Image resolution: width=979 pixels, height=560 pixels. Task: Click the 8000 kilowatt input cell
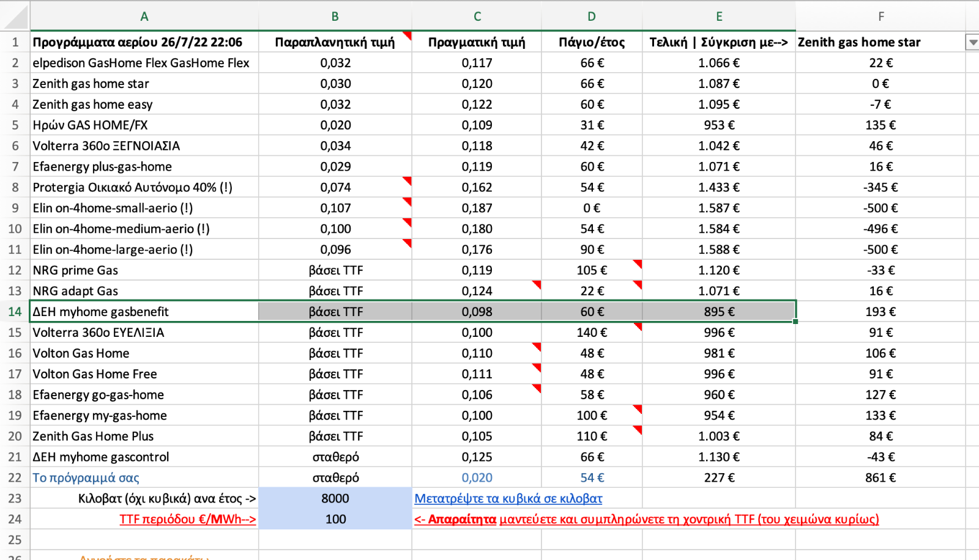point(335,498)
